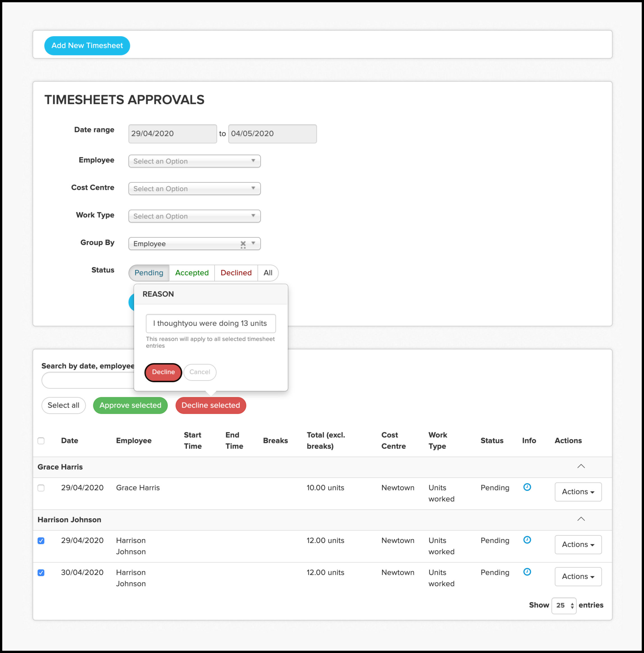
Task: Uncheck Harrison Johnson 30/04/2020 timesheet
Action: coord(41,573)
